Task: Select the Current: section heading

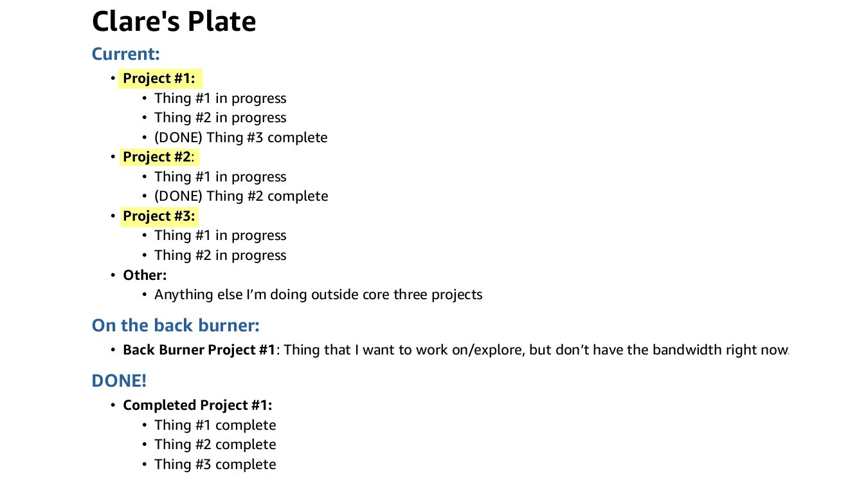Action: tap(125, 54)
